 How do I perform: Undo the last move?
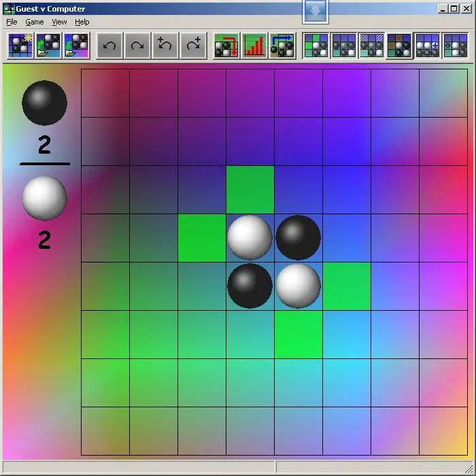pyautogui.click(x=109, y=46)
